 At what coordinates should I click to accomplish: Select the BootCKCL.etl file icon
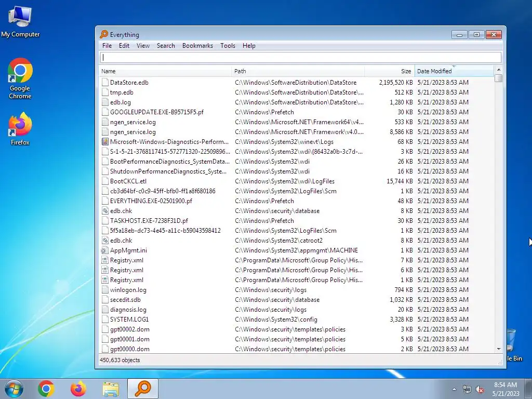tap(105, 181)
